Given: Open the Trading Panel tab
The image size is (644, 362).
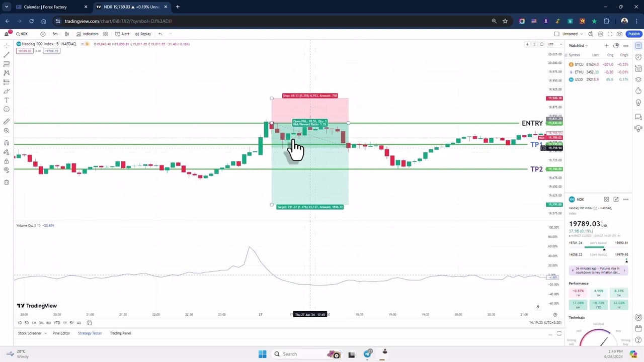Looking at the screenshot, I should [120, 333].
